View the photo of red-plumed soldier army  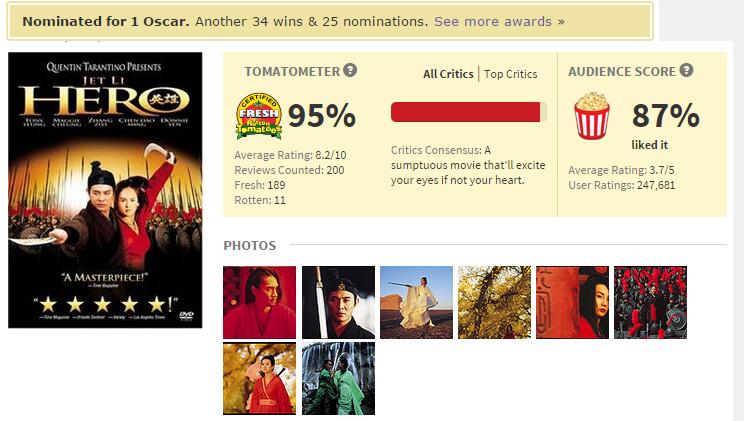click(x=651, y=302)
